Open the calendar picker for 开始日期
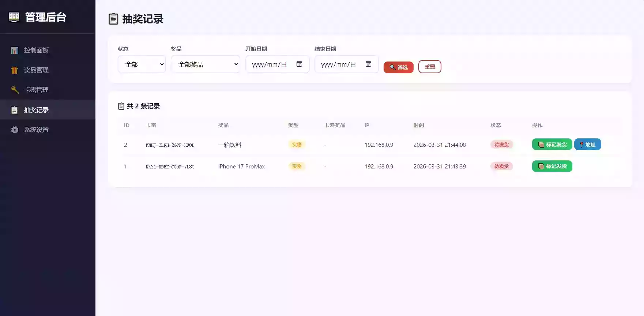This screenshot has height=316, width=644. click(299, 64)
